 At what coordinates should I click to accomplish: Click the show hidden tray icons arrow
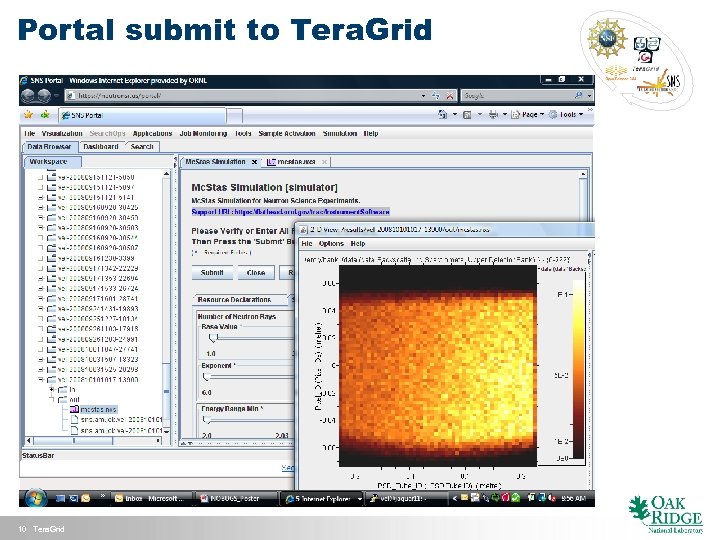pos(455,498)
